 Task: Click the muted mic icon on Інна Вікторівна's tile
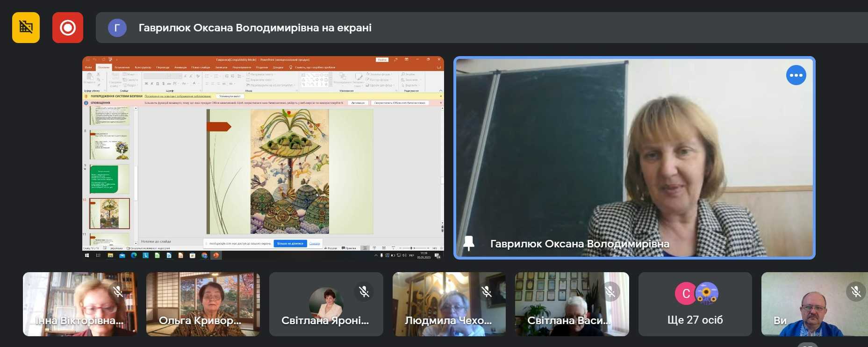click(118, 292)
